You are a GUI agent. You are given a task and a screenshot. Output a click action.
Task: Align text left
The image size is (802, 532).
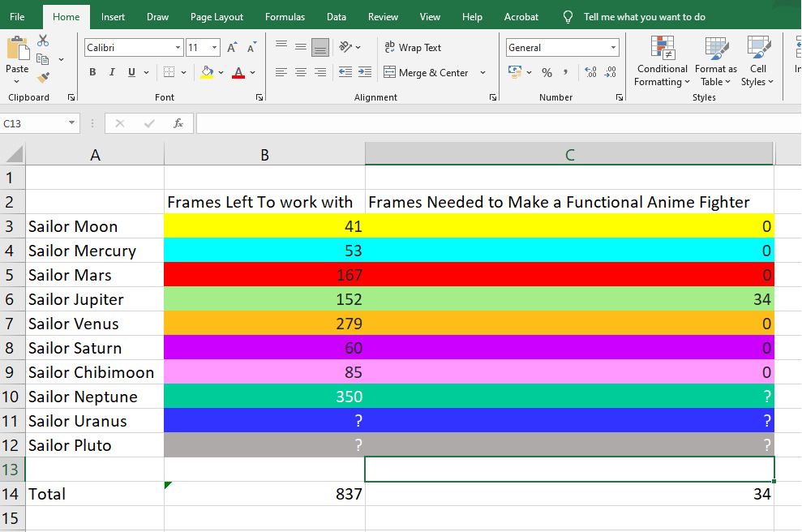[281, 72]
